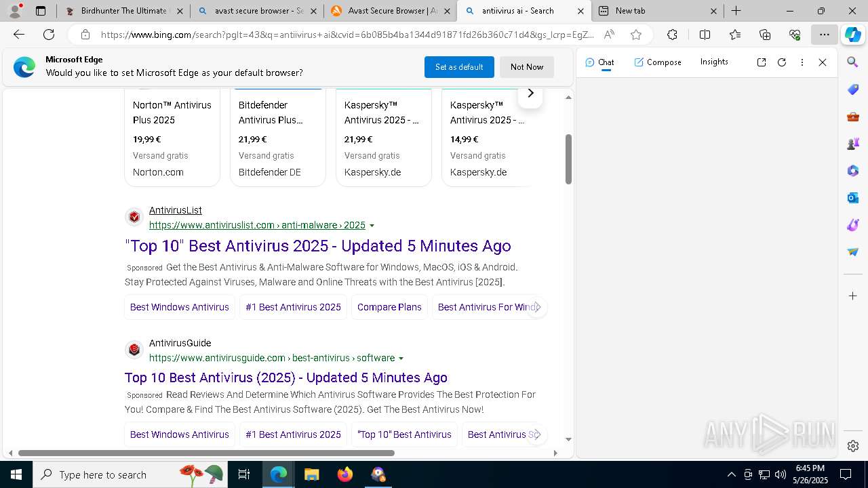Open sidebar Games chess icon
868x488 pixels.
click(x=852, y=144)
